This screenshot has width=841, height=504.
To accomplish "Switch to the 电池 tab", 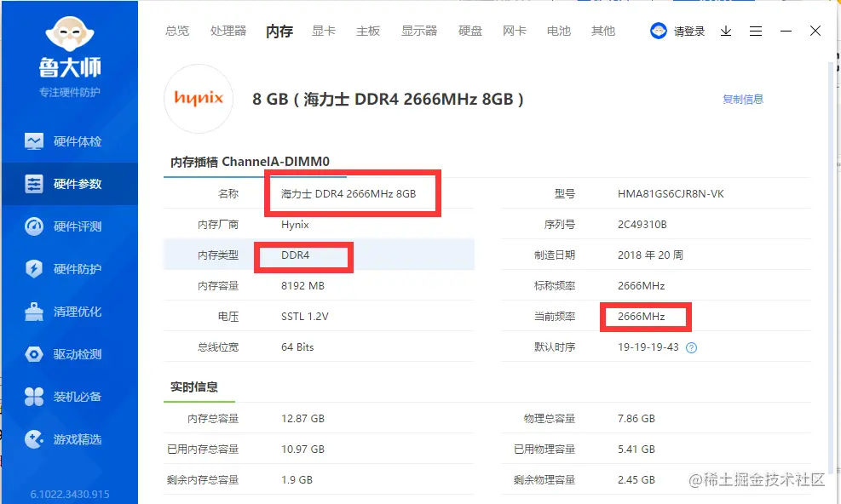I will click(559, 31).
